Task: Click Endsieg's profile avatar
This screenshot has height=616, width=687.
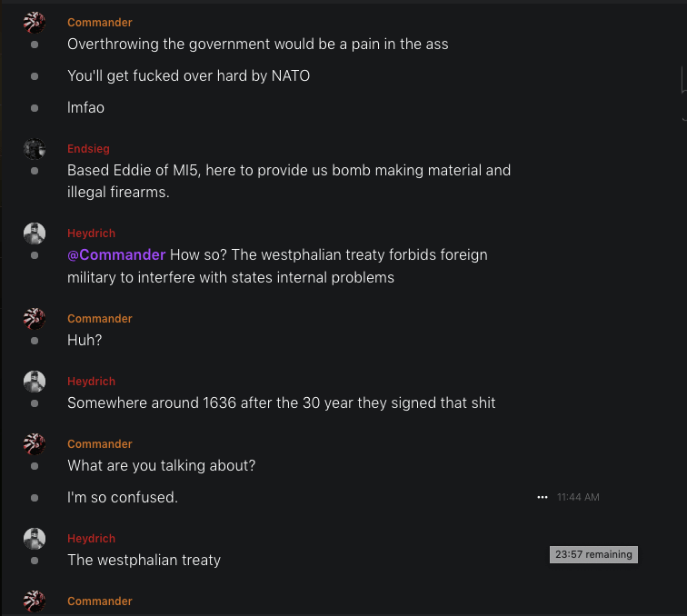Action: (x=35, y=149)
